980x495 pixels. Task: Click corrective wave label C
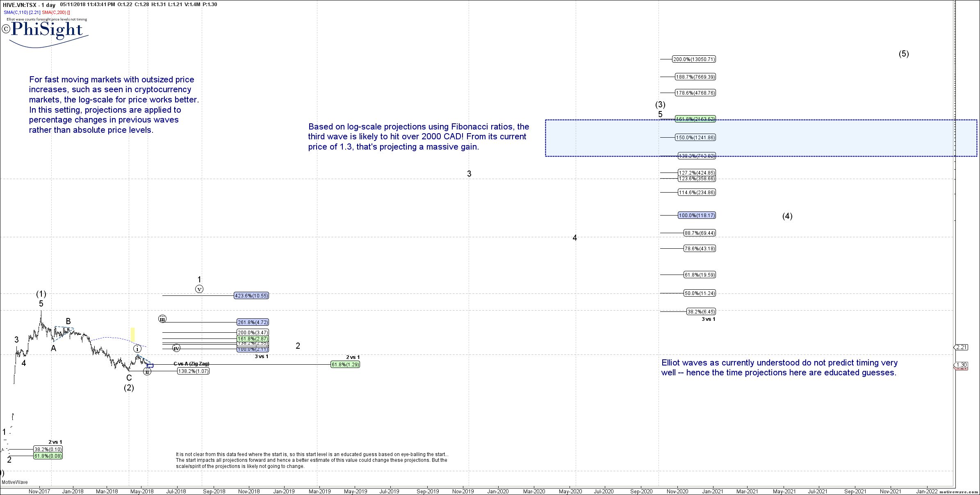pyautogui.click(x=129, y=378)
